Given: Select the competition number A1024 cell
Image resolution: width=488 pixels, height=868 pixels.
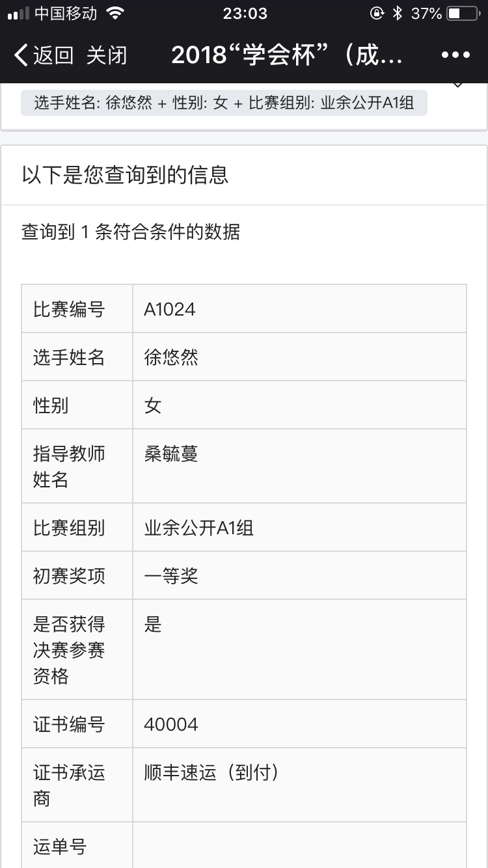Looking at the screenshot, I should tap(170, 309).
